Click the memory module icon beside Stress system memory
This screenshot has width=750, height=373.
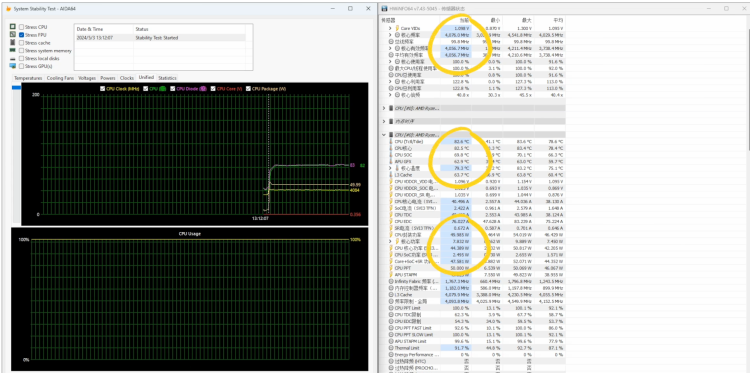(x=12, y=50)
